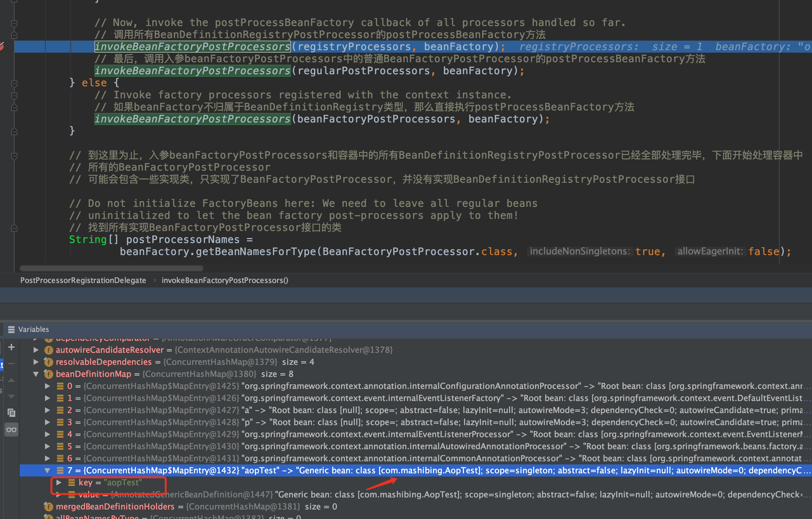Click the move watch up arrow
Image resolution: width=812 pixels, height=519 pixels.
pos(11,380)
